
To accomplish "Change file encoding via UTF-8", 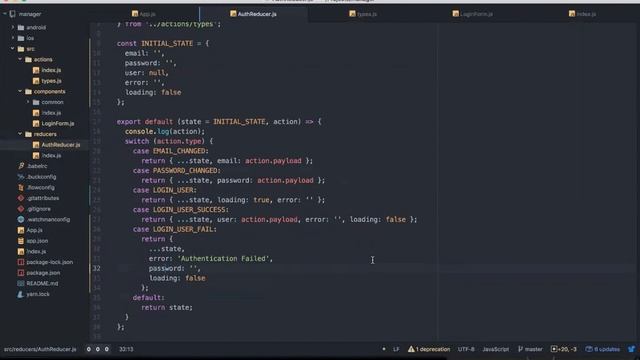I will 466,349.
